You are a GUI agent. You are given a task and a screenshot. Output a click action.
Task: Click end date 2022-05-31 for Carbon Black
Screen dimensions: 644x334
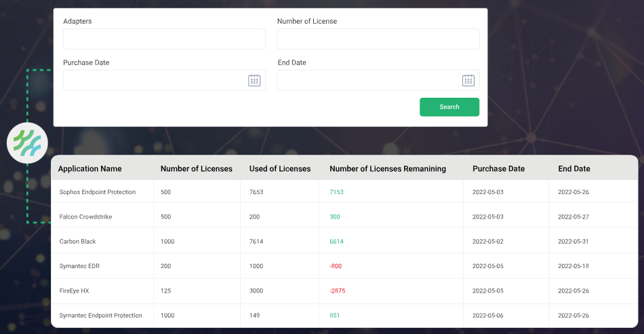coord(573,242)
